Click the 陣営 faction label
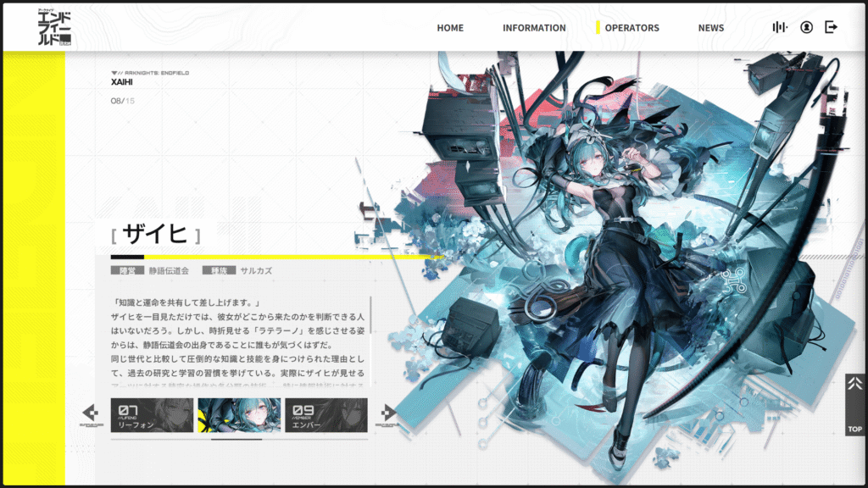The image size is (868, 488). (x=127, y=270)
